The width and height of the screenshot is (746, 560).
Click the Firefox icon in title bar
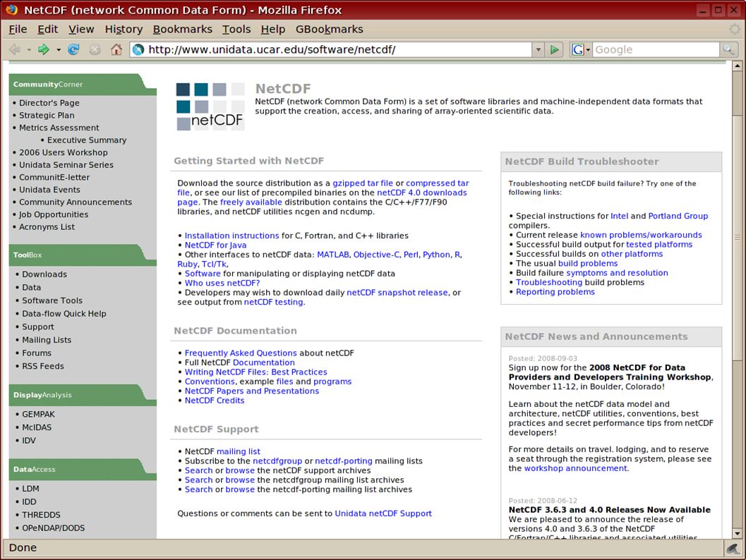pyautogui.click(x=11, y=9)
